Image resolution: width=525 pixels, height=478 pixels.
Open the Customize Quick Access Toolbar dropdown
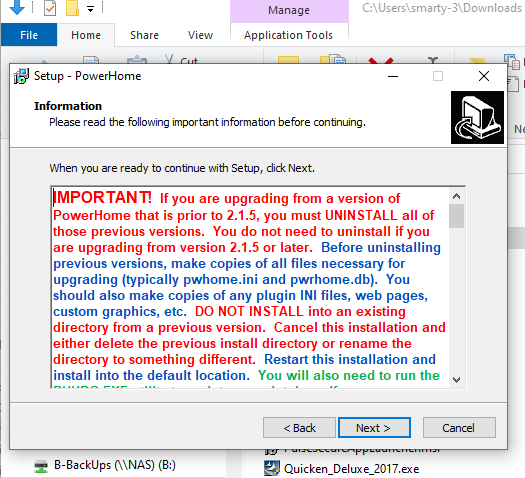(90, 9)
